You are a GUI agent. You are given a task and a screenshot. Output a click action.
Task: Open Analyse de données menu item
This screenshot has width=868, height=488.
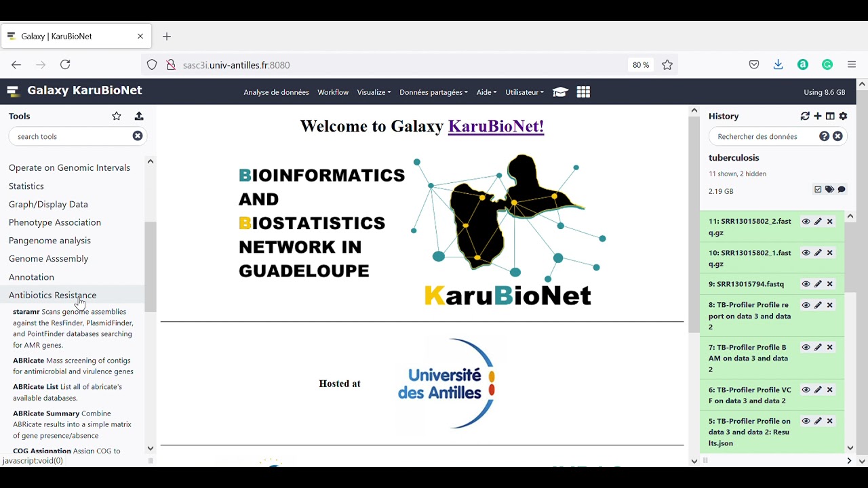point(276,92)
